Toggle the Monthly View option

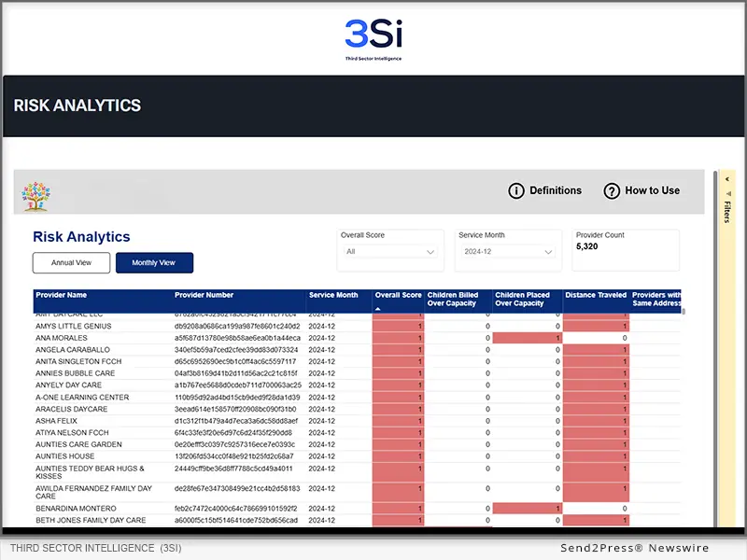click(x=154, y=262)
